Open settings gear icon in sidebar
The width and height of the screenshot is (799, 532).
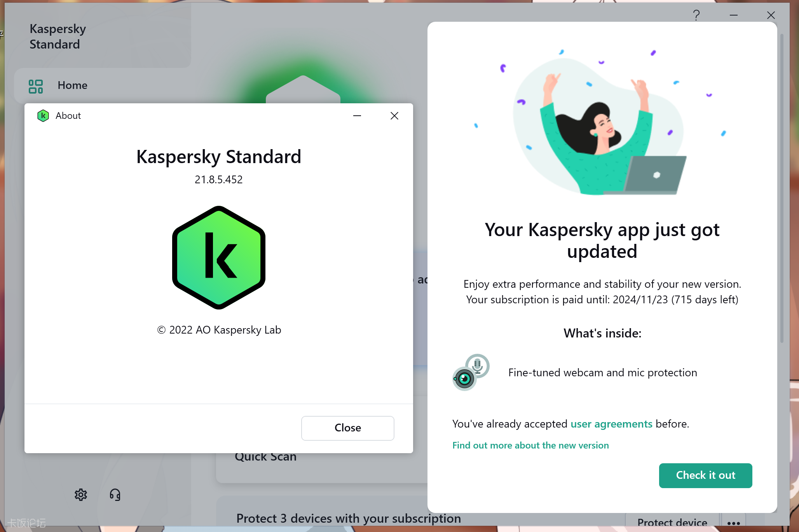(x=81, y=495)
